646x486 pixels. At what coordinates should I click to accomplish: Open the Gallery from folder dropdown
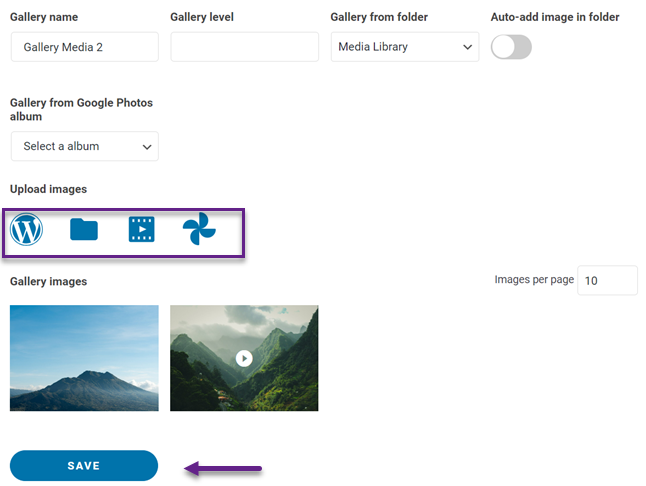pos(404,47)
